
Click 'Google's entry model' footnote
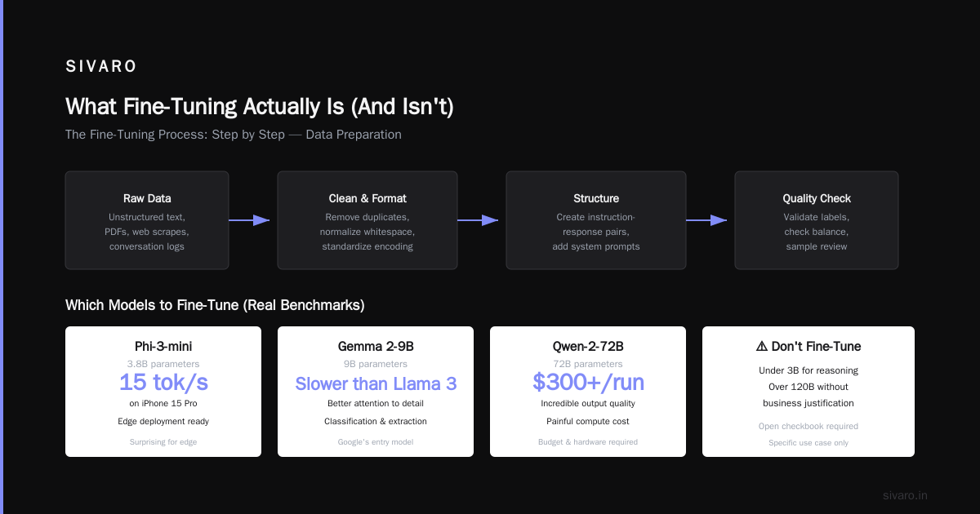click(x=376, y=442)
